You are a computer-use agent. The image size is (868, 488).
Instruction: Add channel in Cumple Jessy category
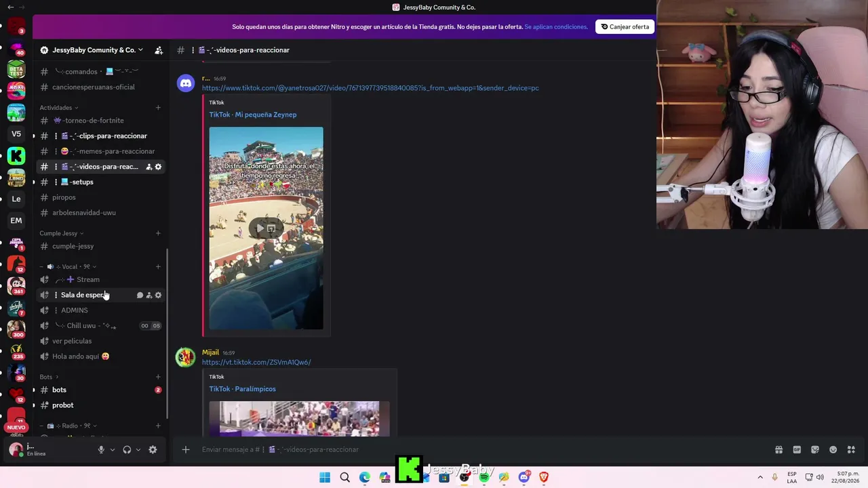pyautogui.click(x=158, y=233)
